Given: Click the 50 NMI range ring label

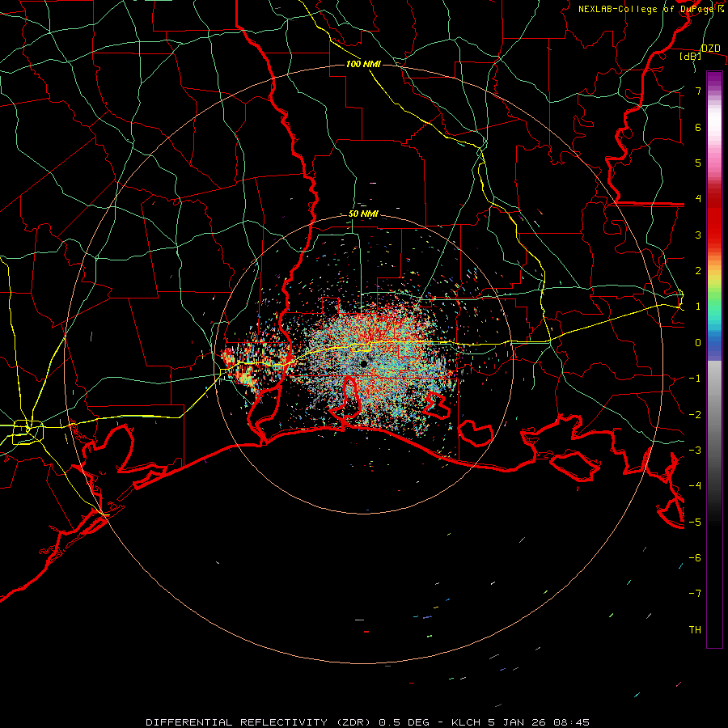Looking at the screenshot, I should (363, 214).
